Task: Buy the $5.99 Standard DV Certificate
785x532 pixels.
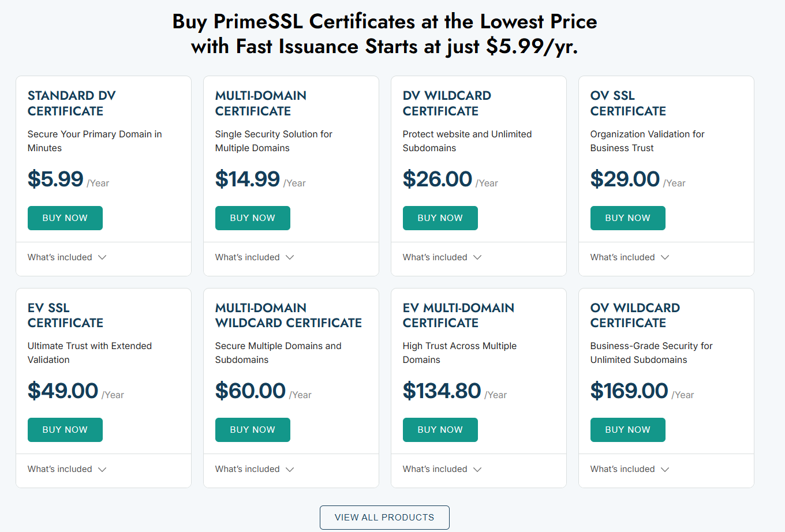Action: coord(65,218)
